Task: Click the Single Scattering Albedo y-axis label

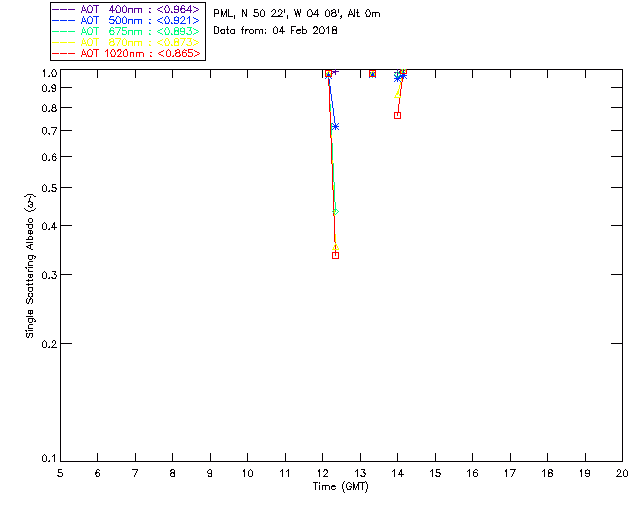Action: (x=31, y=265)
